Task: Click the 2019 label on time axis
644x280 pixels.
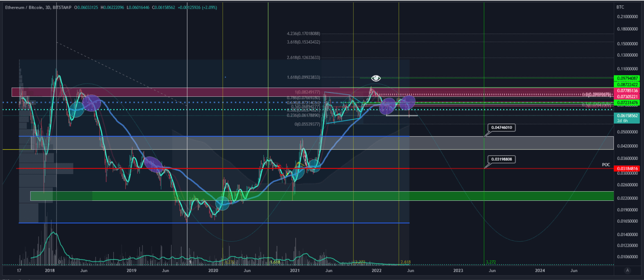Action: click(x=131, y=270)
